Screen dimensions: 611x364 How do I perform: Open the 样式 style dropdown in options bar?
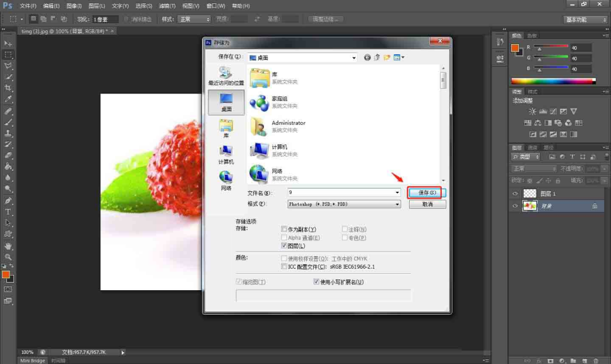[x=194, y=20]
